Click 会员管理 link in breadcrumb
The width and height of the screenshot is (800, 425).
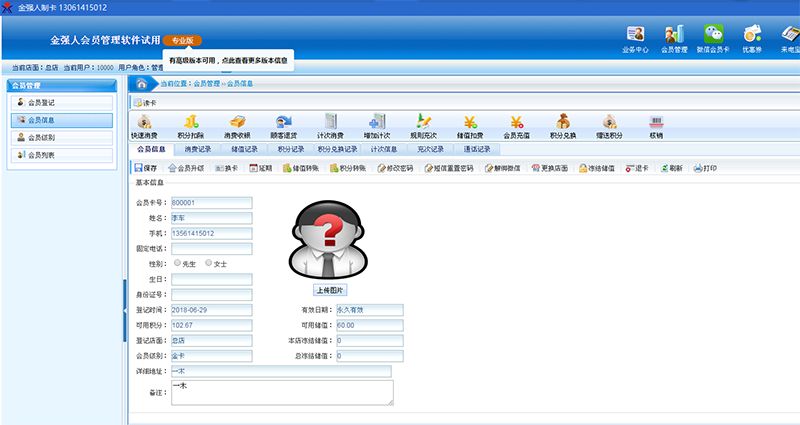(x=207, y=84)
